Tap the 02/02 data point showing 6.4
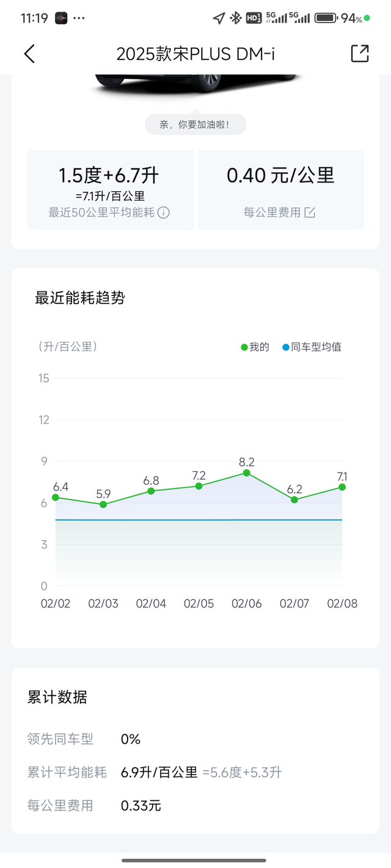The width and height of the screenshot is (391, 868). (x=56, y=497)
